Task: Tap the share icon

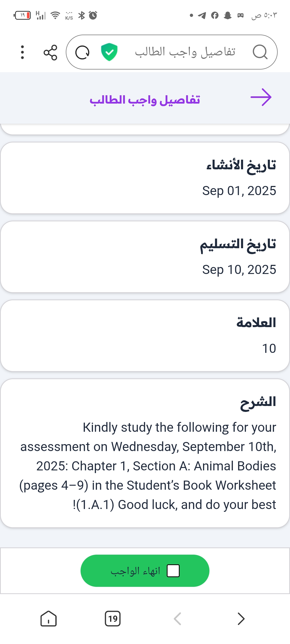Action: pos(50,52)
